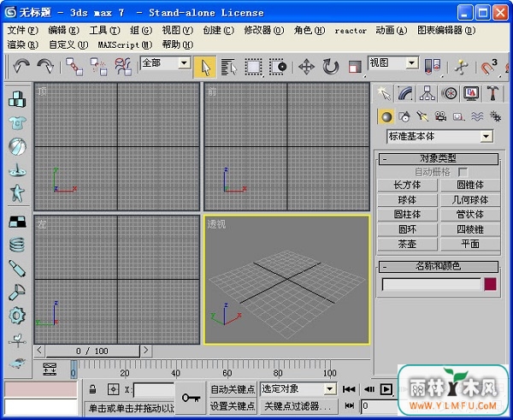The height and width of the screenshot is (420, 513).
Task: Activate the Select Object arrow tool
Action: point(205,67)
